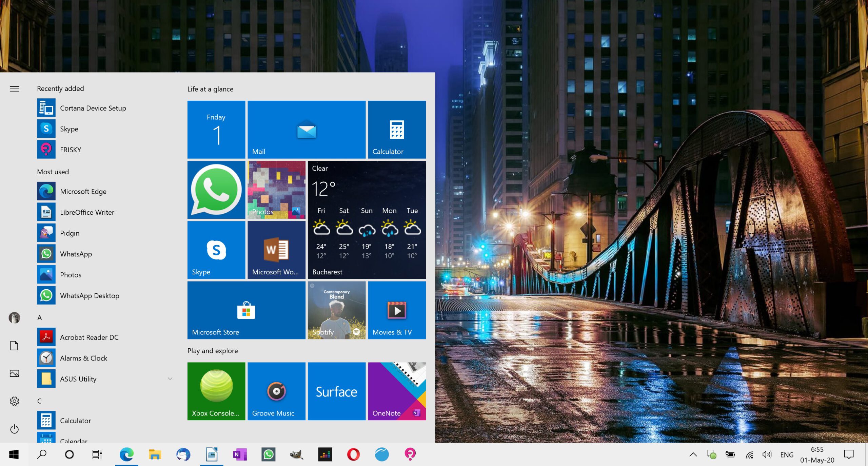This screenshot has height=466, width=868.
Task: Jump to letter A in app list
Action: (x=40, y=318)
